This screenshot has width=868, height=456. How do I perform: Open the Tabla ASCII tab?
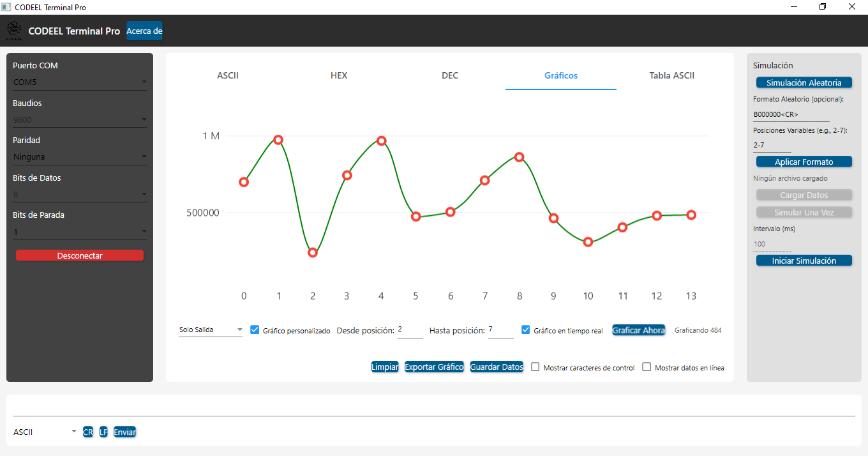(671, 75)
